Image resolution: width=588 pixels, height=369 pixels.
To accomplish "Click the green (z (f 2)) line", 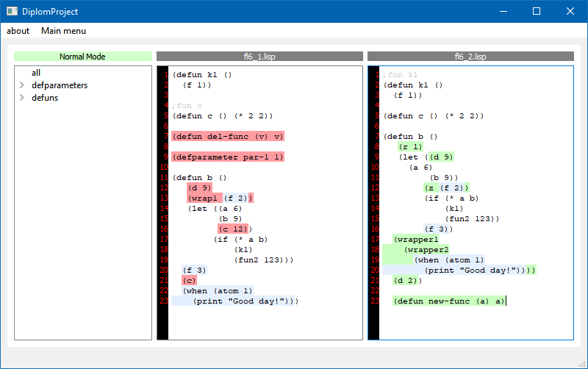I will tap(447, 187).
